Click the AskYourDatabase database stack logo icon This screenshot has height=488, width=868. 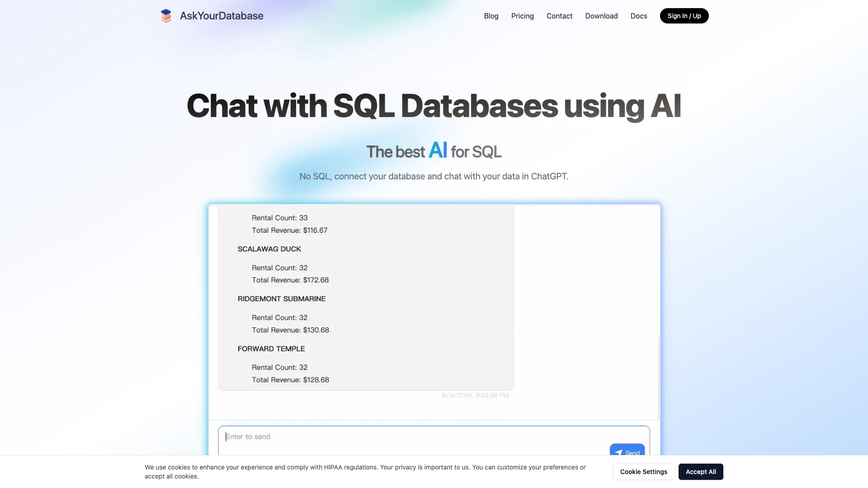[x=166, y=15]
